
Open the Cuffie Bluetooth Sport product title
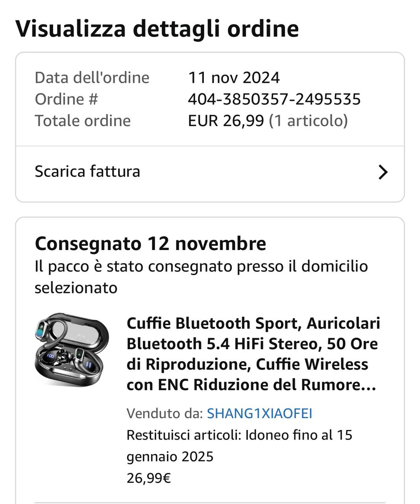(253, 354)
